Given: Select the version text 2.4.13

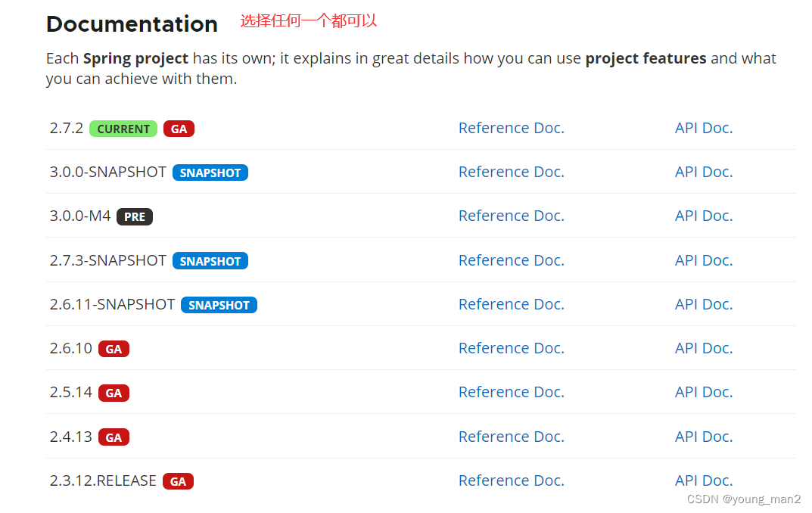Looking at the screenshot, I should 71,437.
